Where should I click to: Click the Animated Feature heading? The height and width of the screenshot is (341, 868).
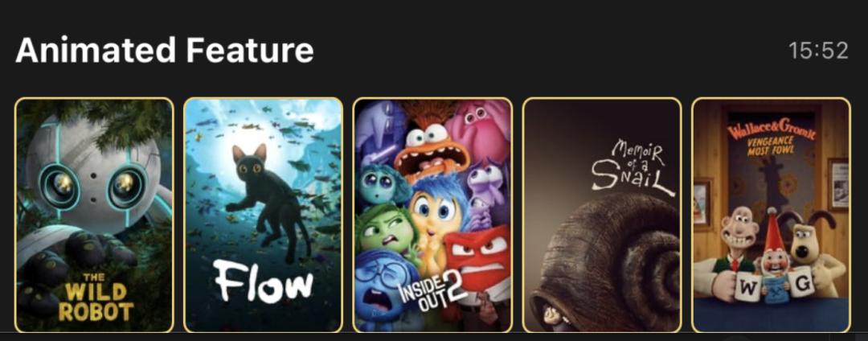[165, 50]
